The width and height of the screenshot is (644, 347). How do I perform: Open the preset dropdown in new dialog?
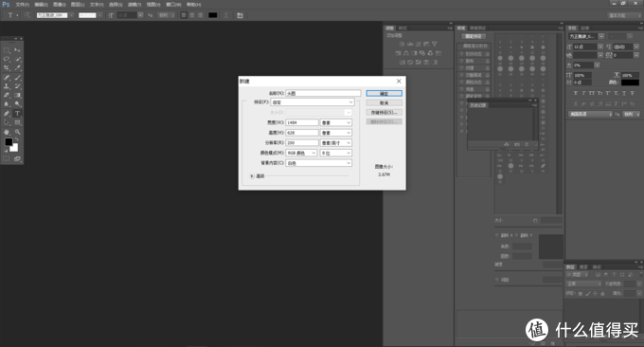(x=313, y=102)
